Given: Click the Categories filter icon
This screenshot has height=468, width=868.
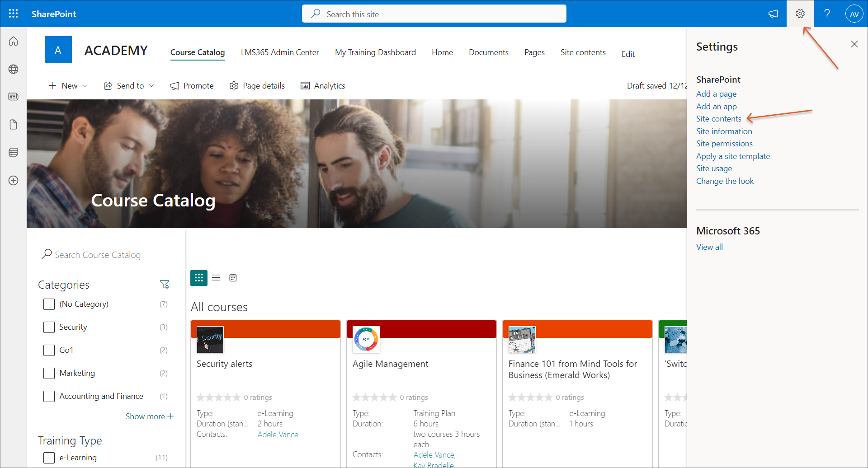Looking at the screenshot, I should [165, 284].
